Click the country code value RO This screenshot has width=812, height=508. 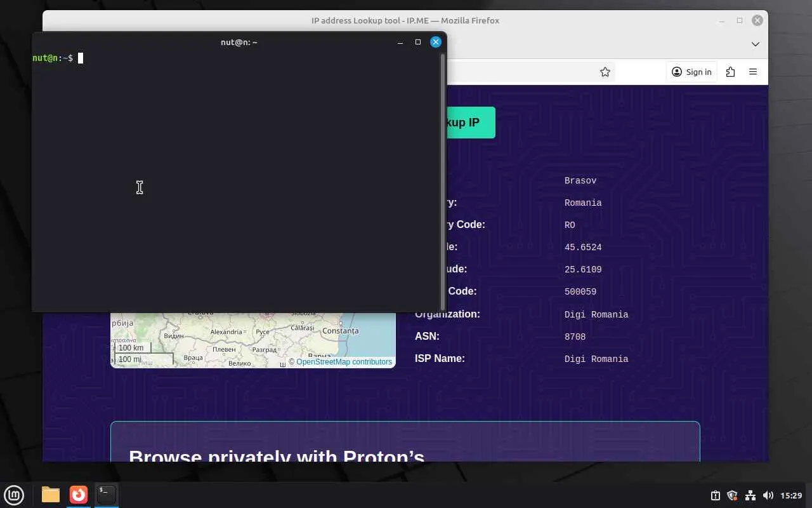pos(570,225)
